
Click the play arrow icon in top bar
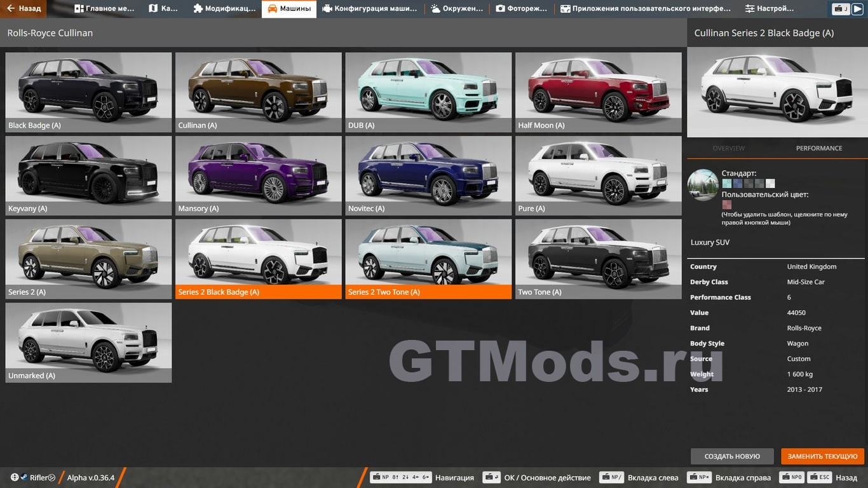[857, 9]
